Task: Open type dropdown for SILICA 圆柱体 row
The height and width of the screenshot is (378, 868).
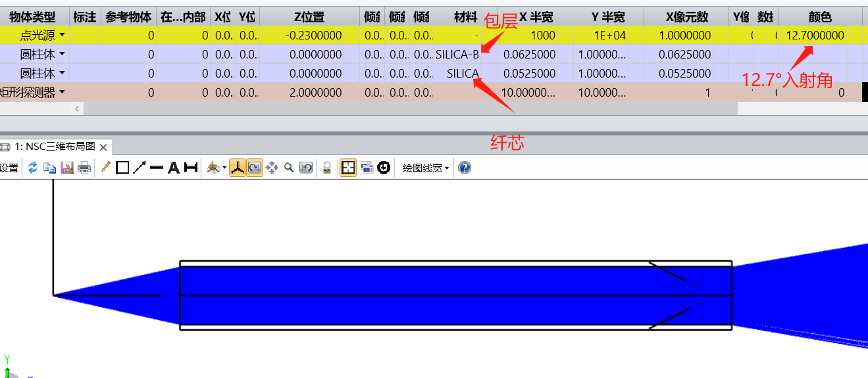Action: pyautogui.click(x=63, y=73)
